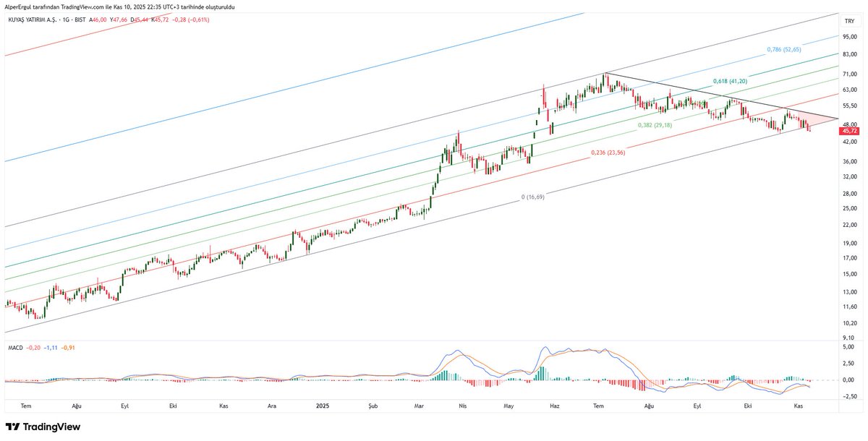Click the 13,00 price axis label
This screenshot has height=441, width=868.
pos(849,292)
